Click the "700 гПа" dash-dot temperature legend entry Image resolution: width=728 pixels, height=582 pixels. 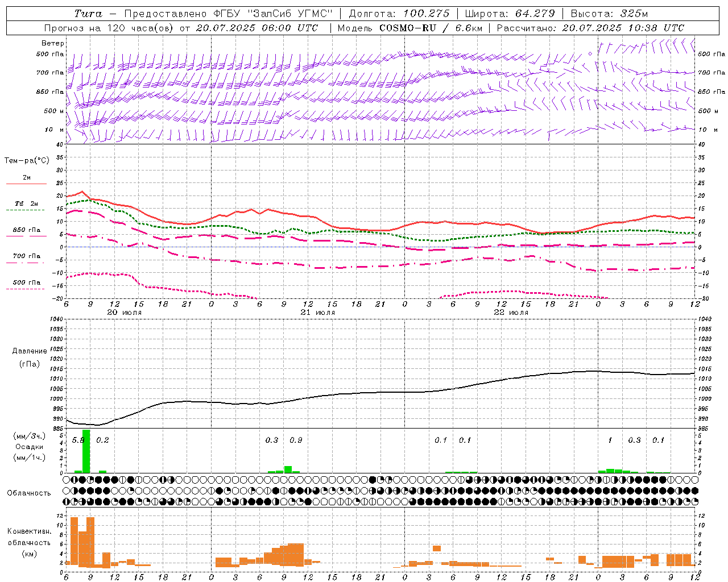pos(27,259)
